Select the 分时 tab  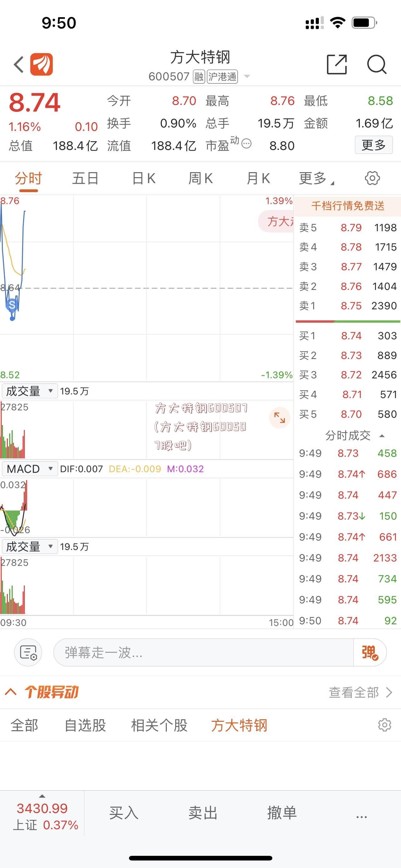pos(28,178)
